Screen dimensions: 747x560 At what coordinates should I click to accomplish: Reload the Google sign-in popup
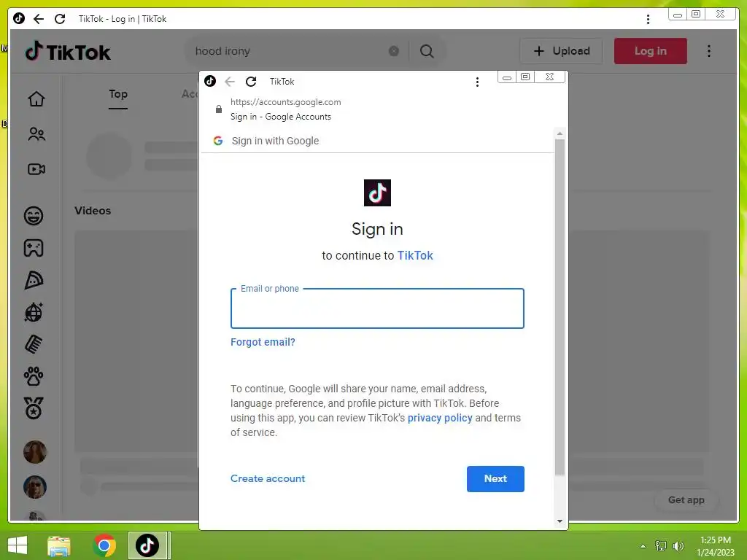click(251, 82)
